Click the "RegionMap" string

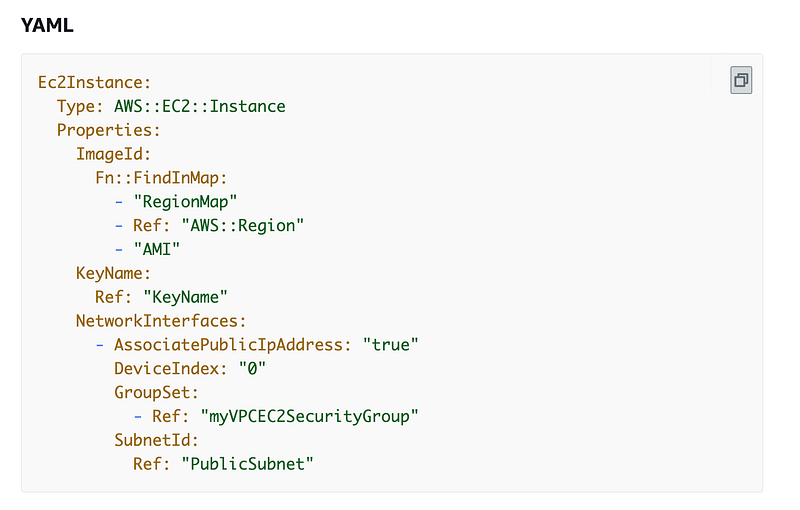point(185,202)
